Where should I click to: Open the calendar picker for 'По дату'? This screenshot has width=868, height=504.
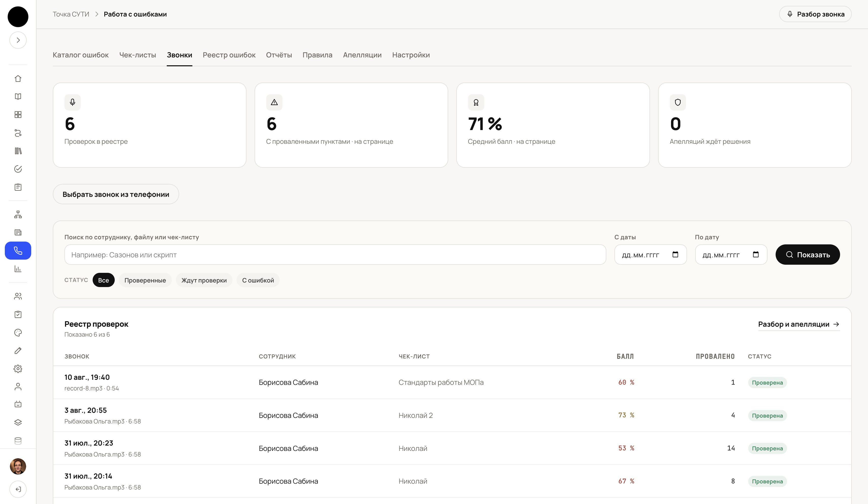(756, 254)
